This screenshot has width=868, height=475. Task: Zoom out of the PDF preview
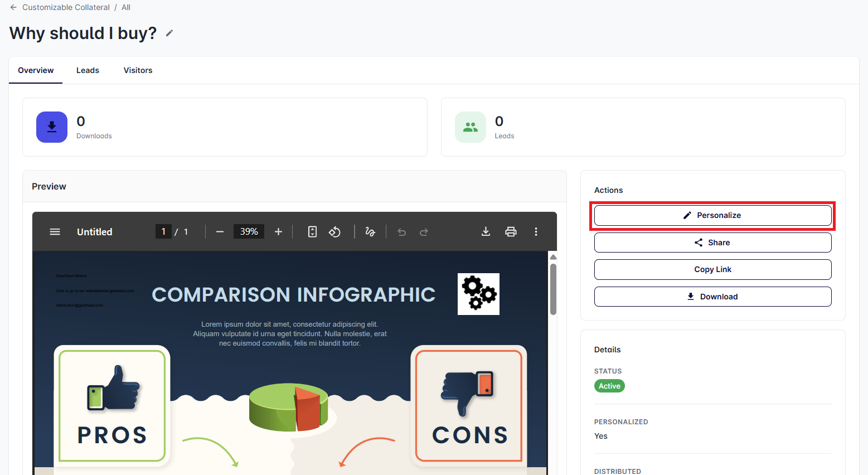pos(220,232)
